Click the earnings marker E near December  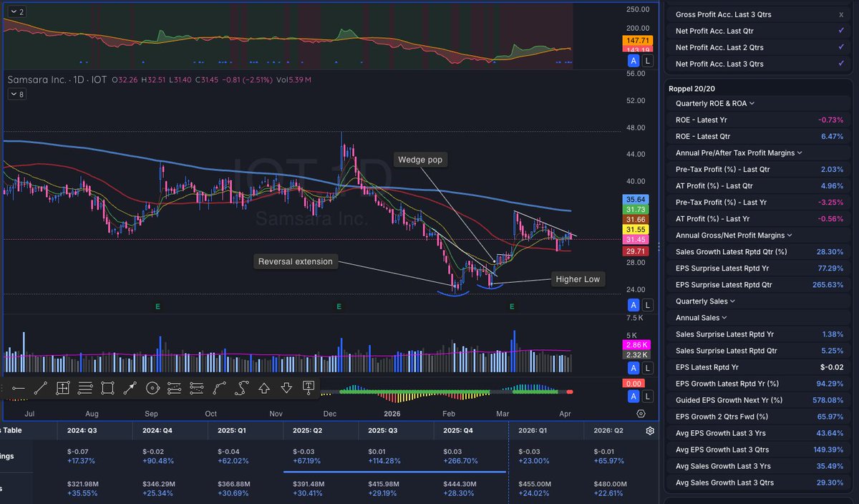(x=339, y=306)
